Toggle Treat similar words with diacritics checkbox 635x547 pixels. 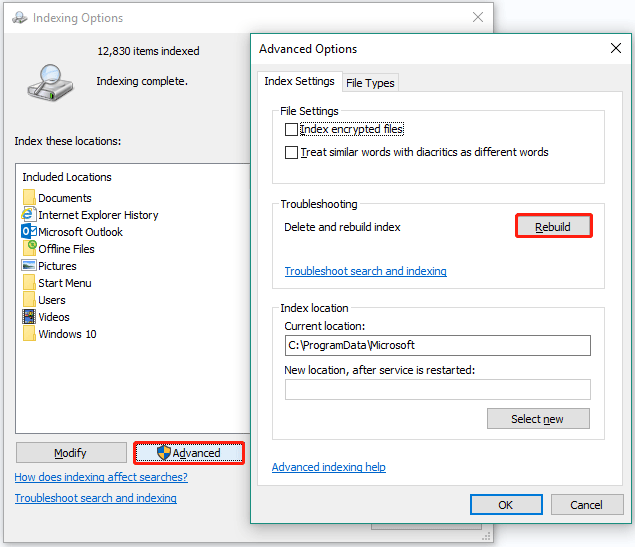292,153
